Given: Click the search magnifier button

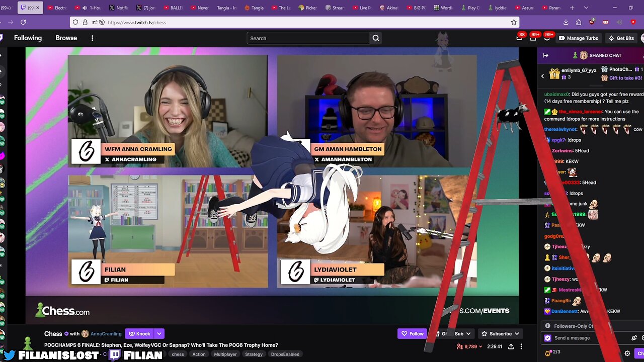Looking at the screenshot, I should click(376, 38).
